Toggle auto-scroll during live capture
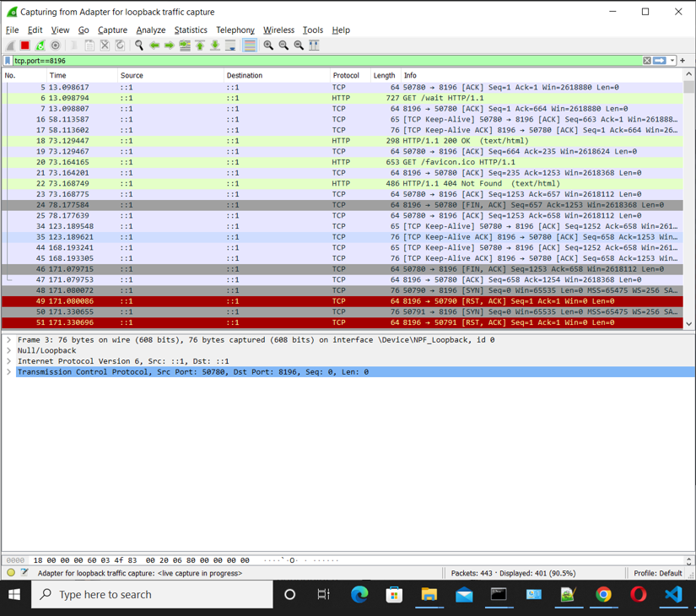This screenshot has height=616, width=696. (229, 46)
